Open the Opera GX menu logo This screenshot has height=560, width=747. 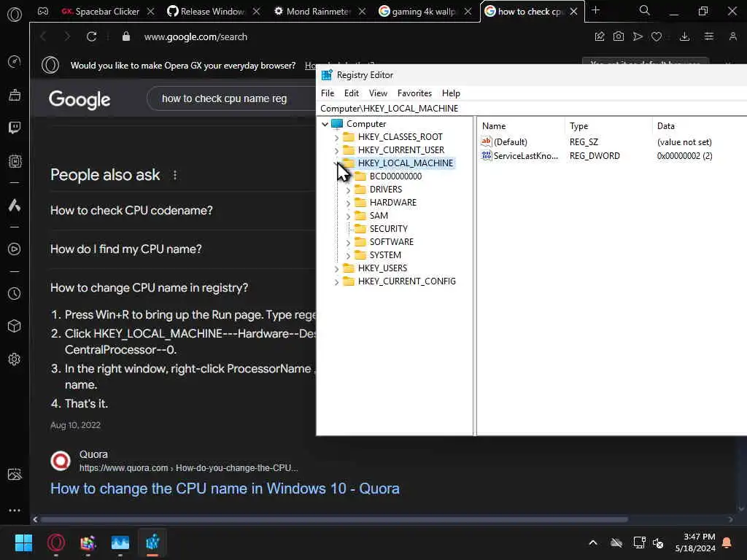point(15,15)
